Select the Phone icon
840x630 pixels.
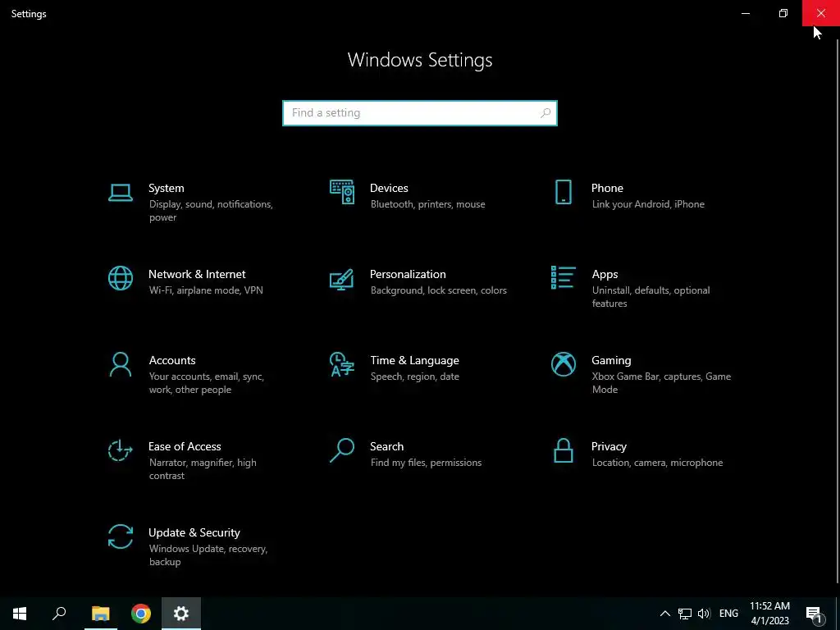coord(563,192)
